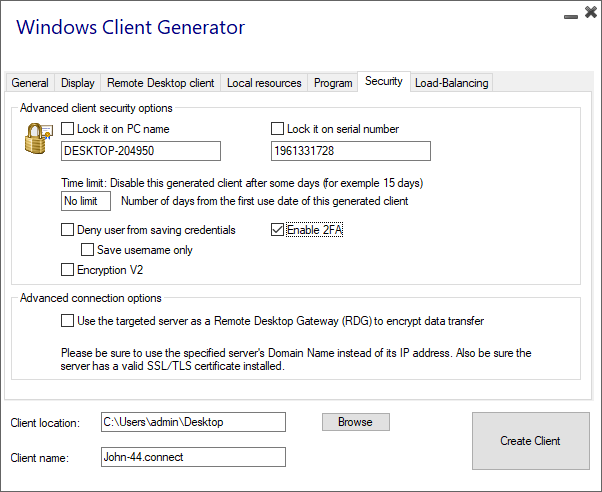The height and width of the screenshot is (492, 602).
Task: Switch to the General tab
Action: point(30,83)
